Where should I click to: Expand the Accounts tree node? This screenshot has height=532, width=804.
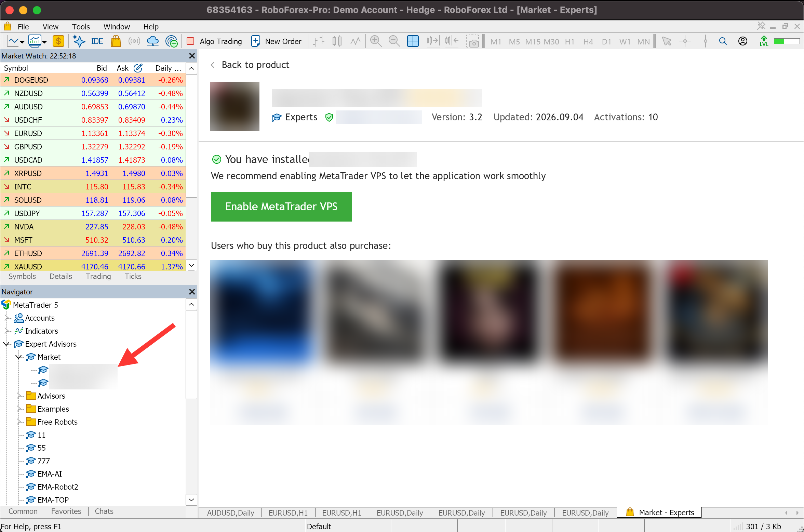(6, 318)
